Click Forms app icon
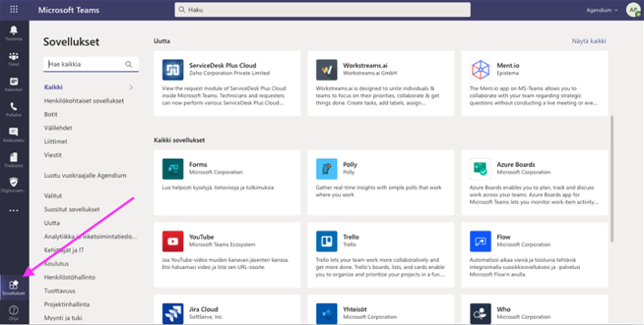 tap(173, 168)
